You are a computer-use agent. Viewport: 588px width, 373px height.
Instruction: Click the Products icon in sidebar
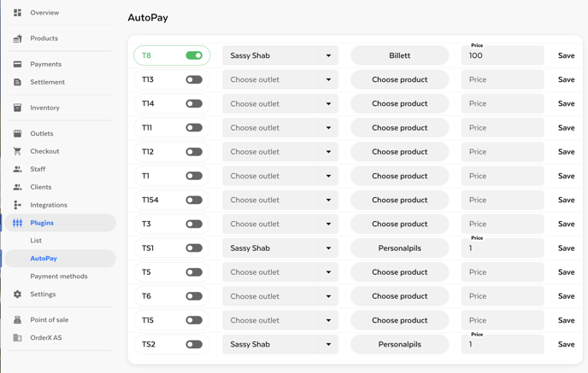click(17, 38)
